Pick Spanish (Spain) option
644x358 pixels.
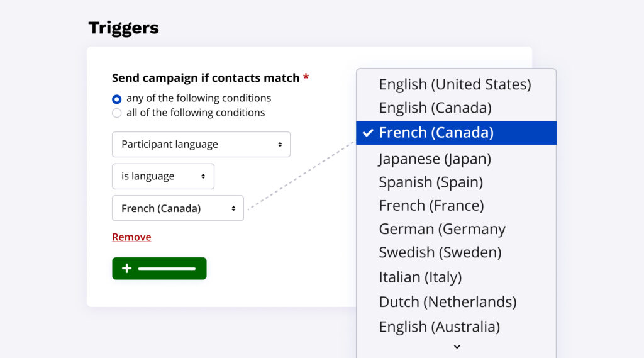click(x=431, y=182)
